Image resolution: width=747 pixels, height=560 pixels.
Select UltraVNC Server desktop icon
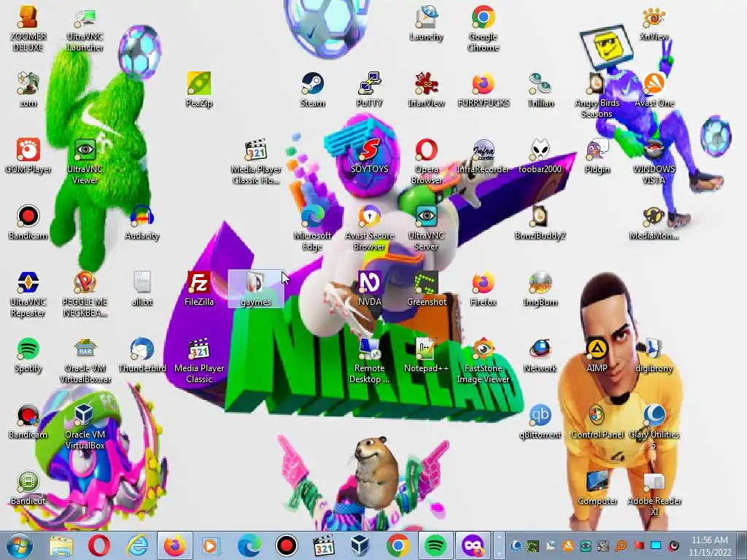(x=426, y=227)
